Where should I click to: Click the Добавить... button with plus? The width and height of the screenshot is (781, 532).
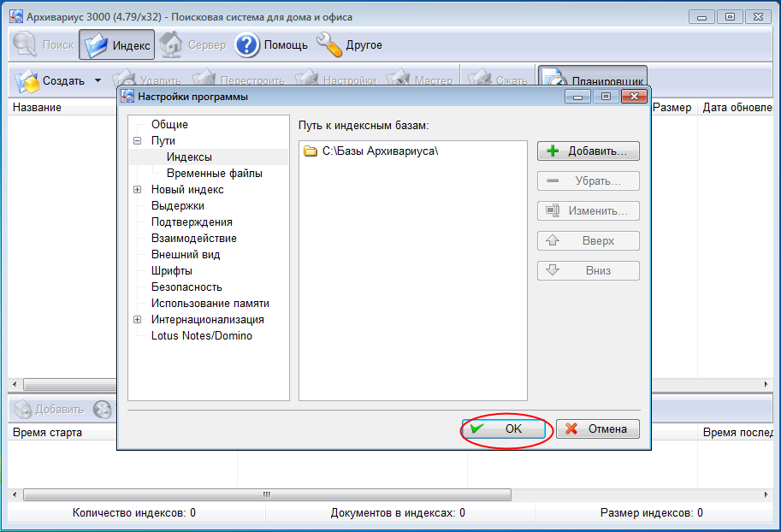[589, 151]
